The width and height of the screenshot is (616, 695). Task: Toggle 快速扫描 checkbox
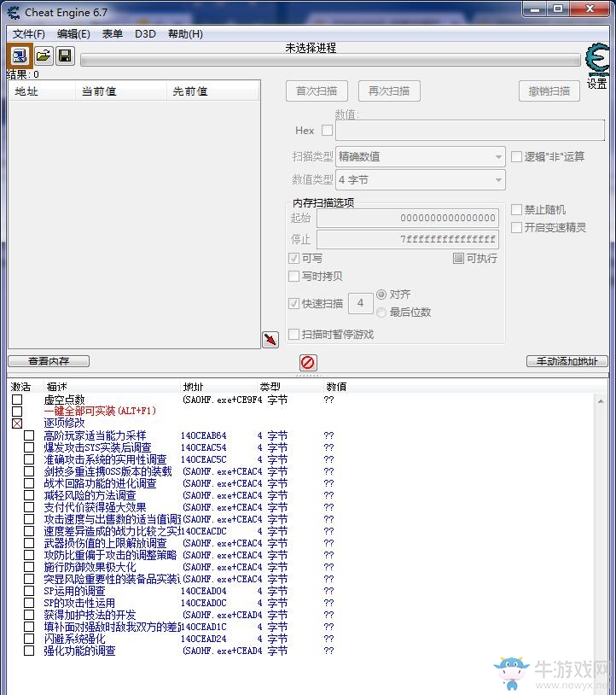click(x=293, y=303)
